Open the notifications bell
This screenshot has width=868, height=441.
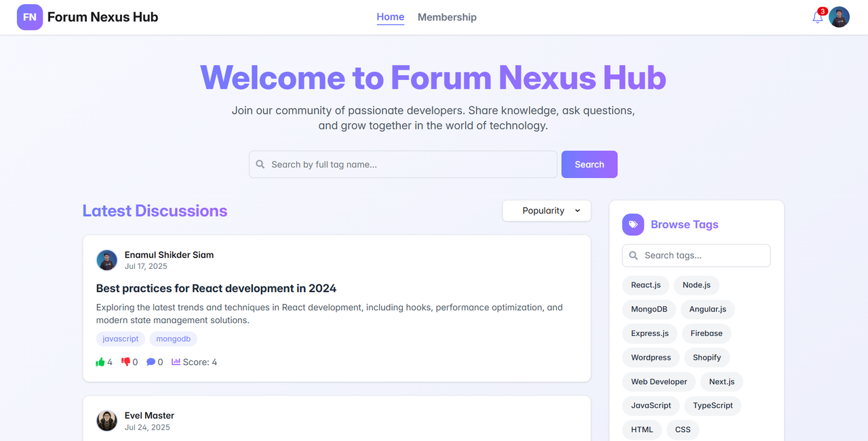(818, 18)
